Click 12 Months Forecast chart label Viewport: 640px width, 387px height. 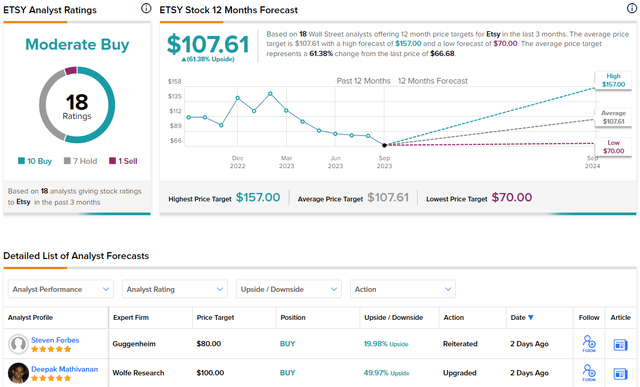(433, 81)
